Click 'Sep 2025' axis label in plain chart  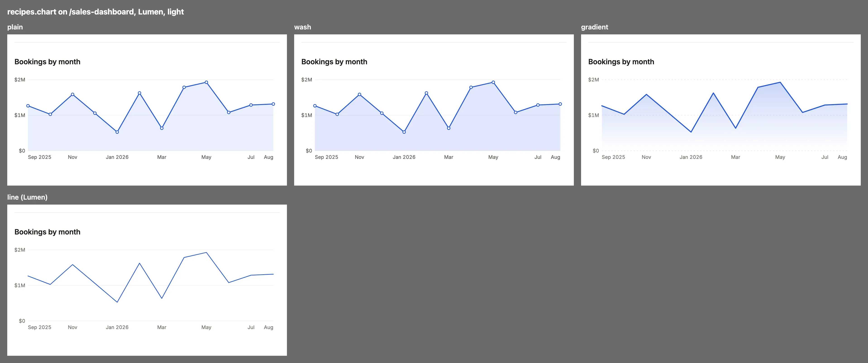(39, 157)
